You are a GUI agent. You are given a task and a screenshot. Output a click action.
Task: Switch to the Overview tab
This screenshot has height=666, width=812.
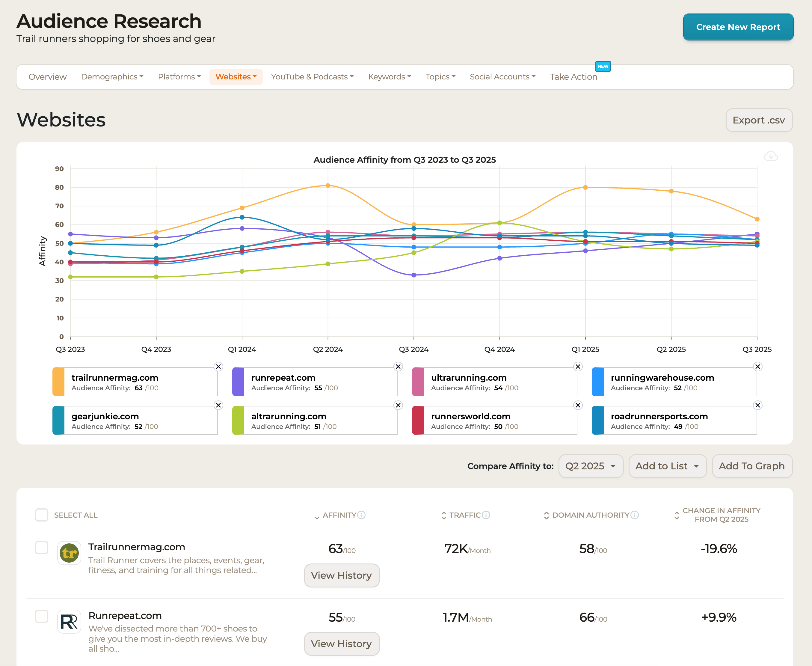click(x=48, y=77)
